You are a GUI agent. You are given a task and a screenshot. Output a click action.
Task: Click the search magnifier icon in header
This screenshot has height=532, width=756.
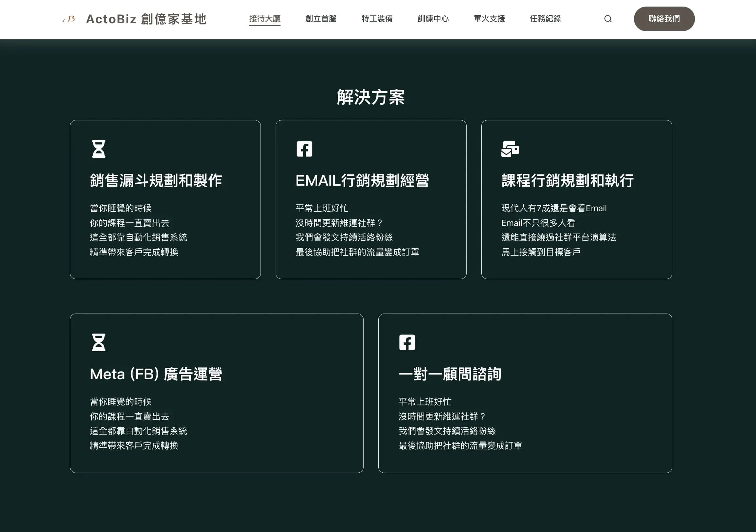608,19
